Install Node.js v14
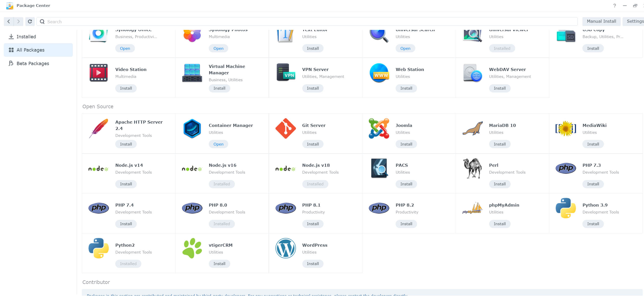Screen dimensions: 644x298 click(126, 184)
